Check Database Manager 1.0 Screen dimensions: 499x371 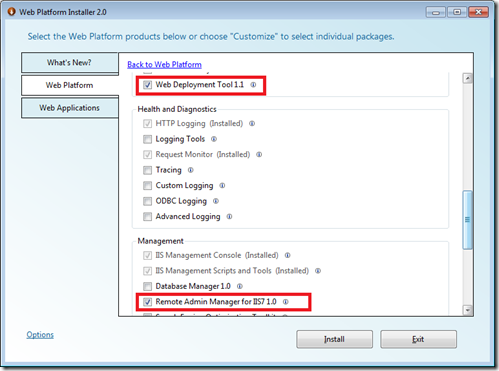(x=147, y=286)
